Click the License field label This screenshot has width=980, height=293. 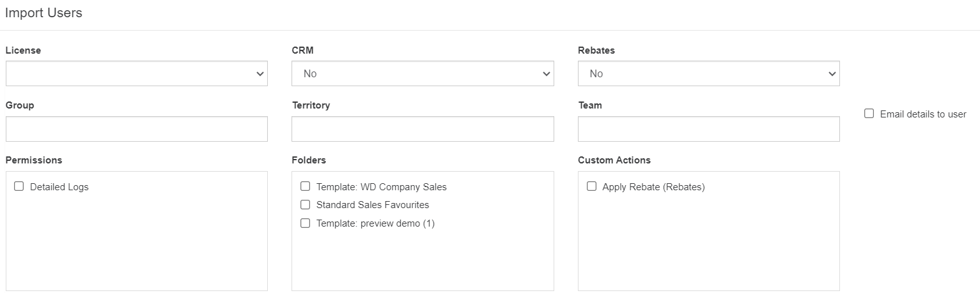23,50
